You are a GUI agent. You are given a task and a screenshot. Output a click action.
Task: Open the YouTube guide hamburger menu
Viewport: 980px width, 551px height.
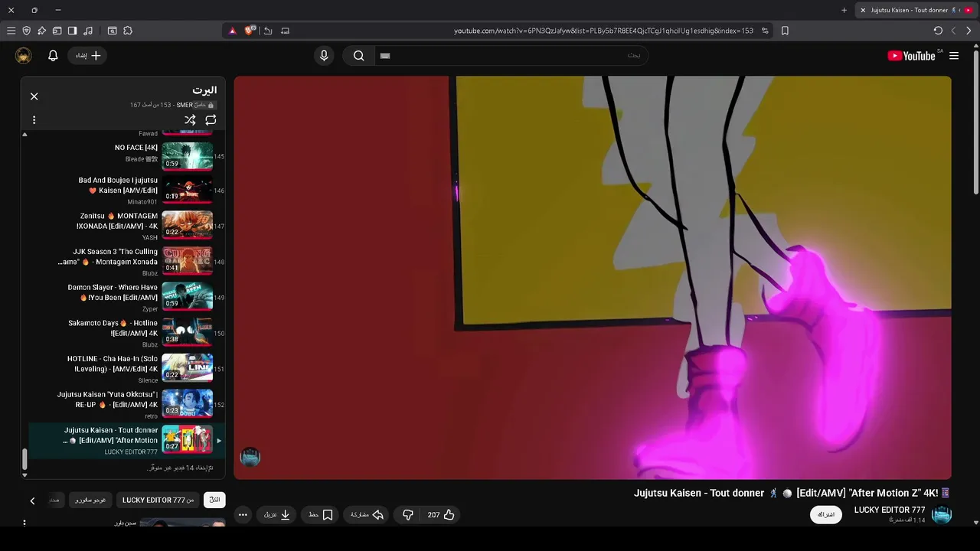point(954,55)
